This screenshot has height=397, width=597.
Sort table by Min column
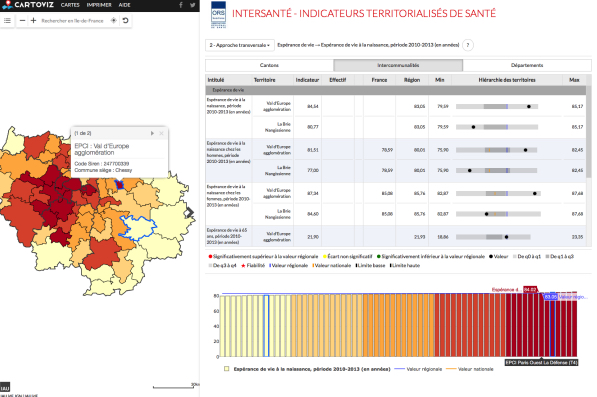coord(440,80)
